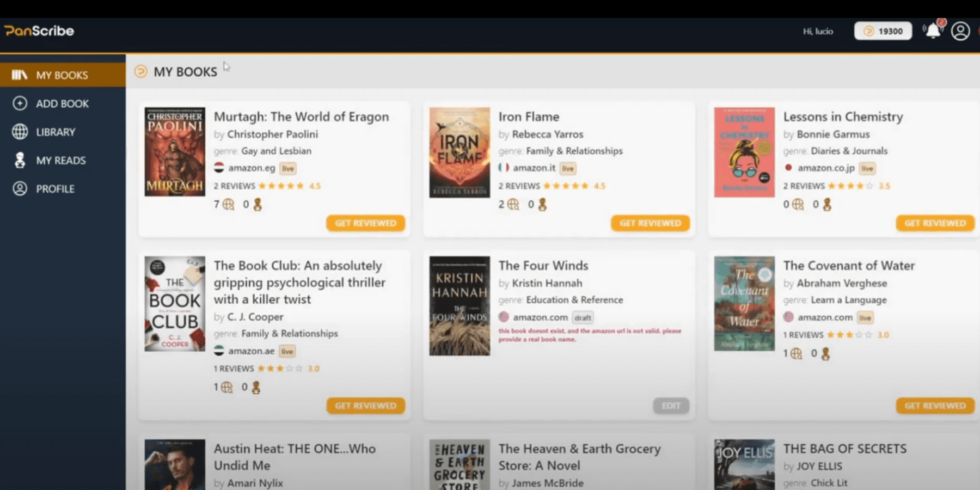The height and width of the screenshot is (490, 980).
Task: Click the coin icon beside MY BOOKS heading
Action: pyautogui.click(x=140, y=71)
